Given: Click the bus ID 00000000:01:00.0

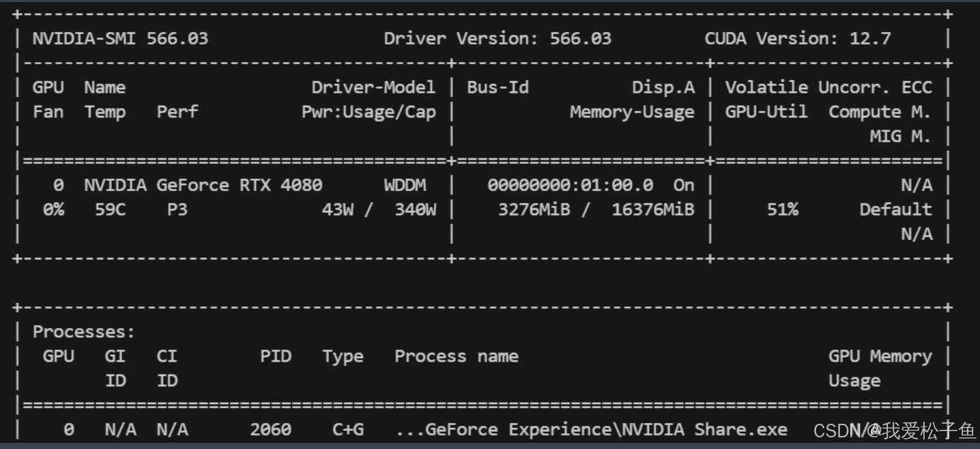Looking at the screenshot, I should point(571,185).
